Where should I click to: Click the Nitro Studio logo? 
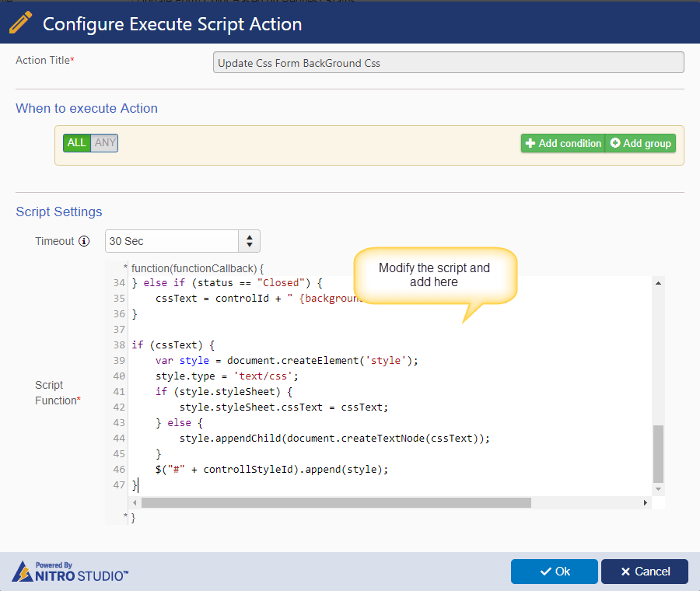pos(70,572)
